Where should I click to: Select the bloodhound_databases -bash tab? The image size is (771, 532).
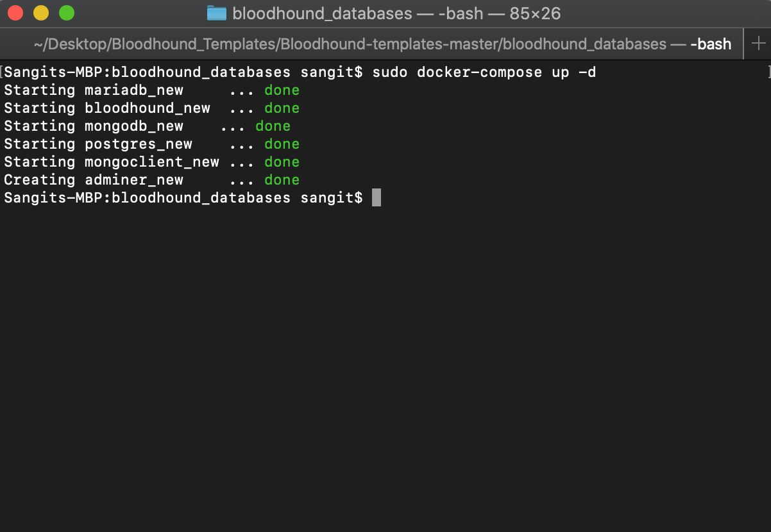tap(382, 44)
